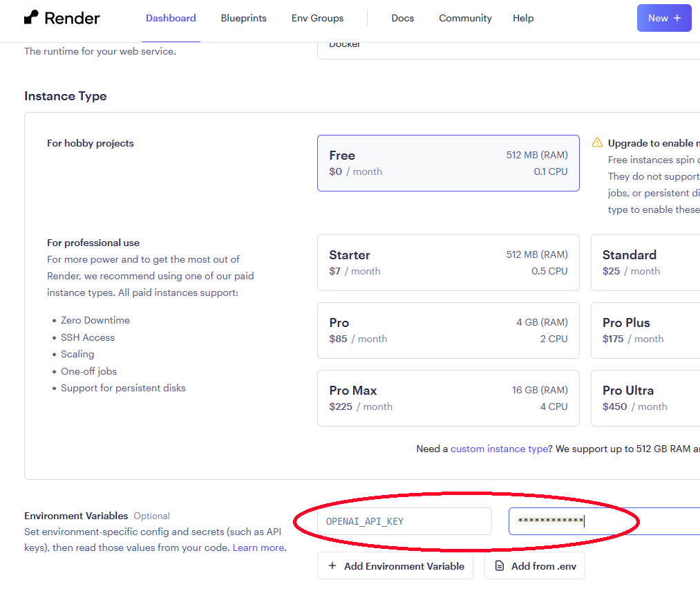This screenshot has width=700, height=598.
Task: Go to the Blueprints menu item
Action: [243, 18]
